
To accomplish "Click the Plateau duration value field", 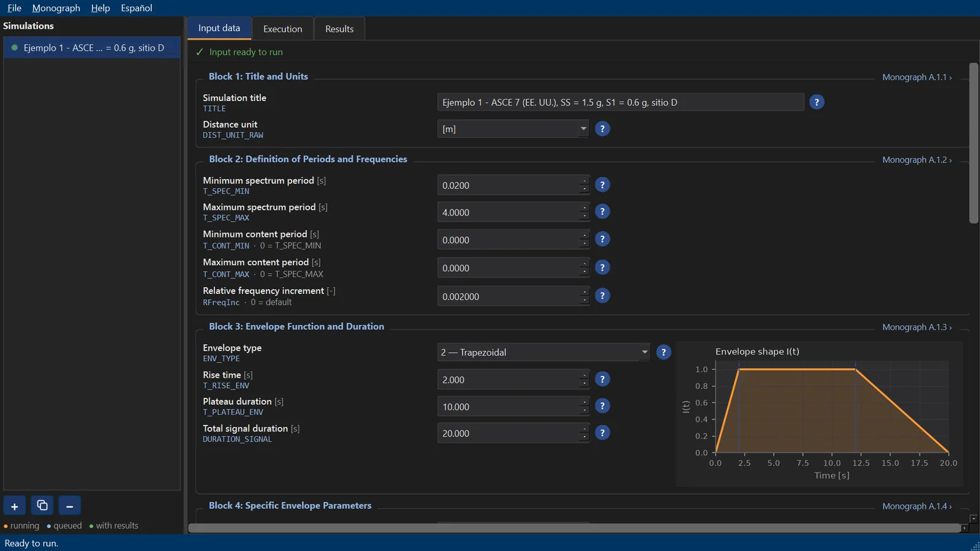I will pos(513,407).
